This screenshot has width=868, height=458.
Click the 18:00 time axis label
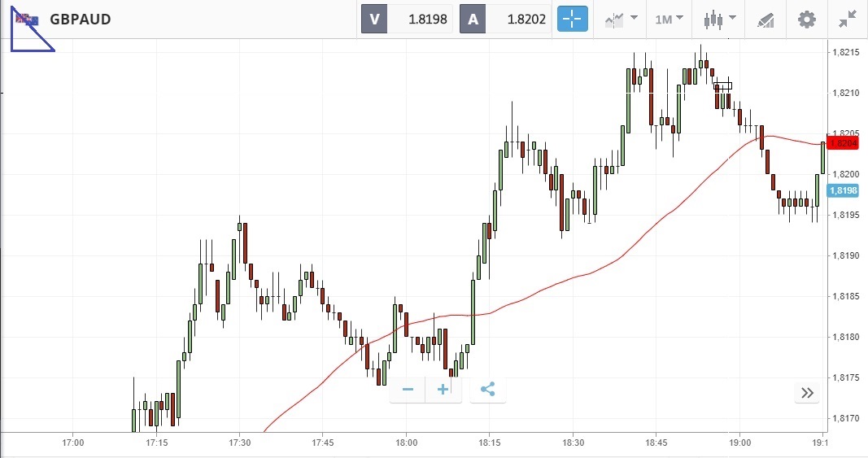406,443
